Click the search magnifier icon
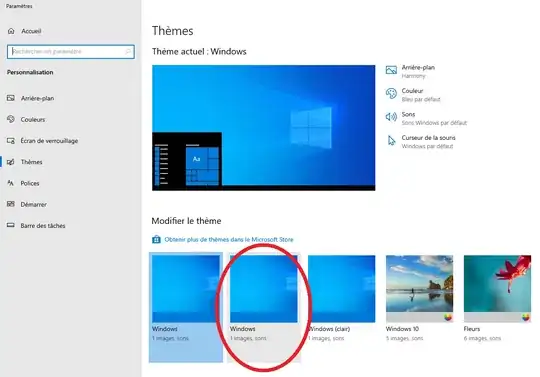The height and width of the screenshot is (377, 540). (x=128, y=52)
